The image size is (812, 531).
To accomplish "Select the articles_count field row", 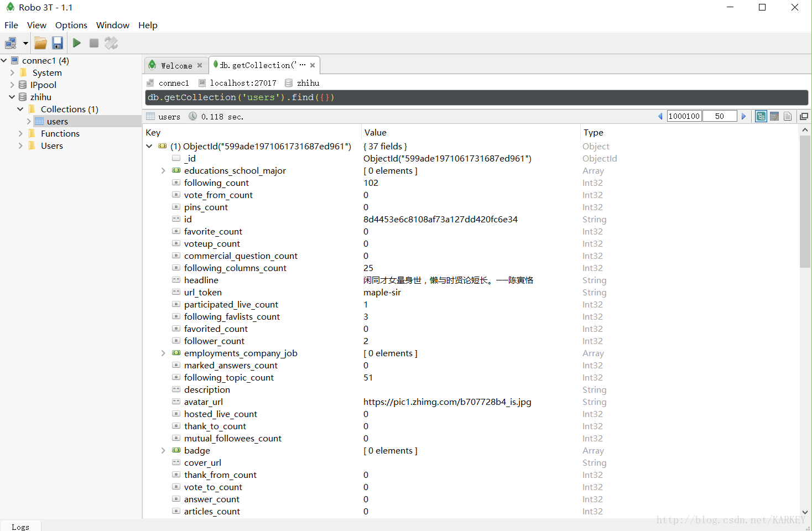I will pos(472,511).
